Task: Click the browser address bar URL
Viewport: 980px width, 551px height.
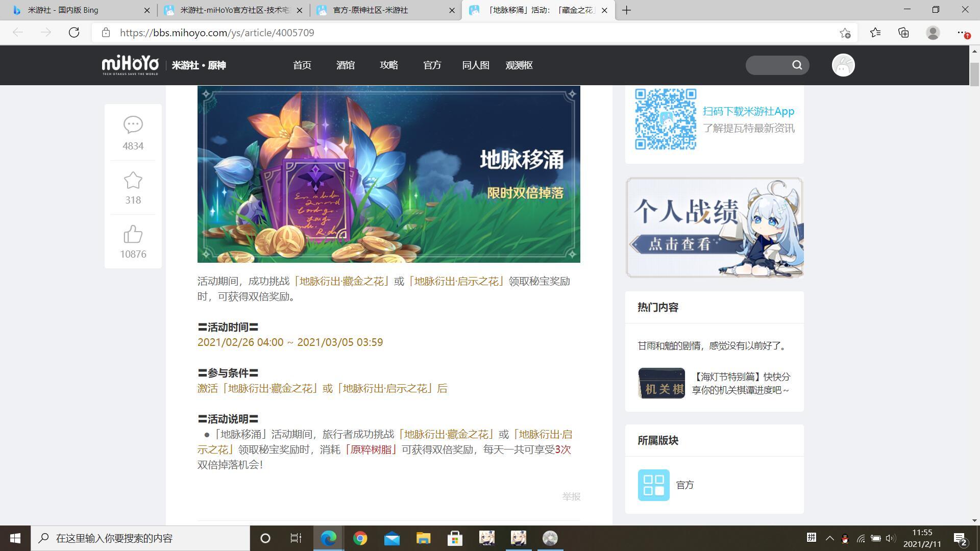Action: point(217,33)
